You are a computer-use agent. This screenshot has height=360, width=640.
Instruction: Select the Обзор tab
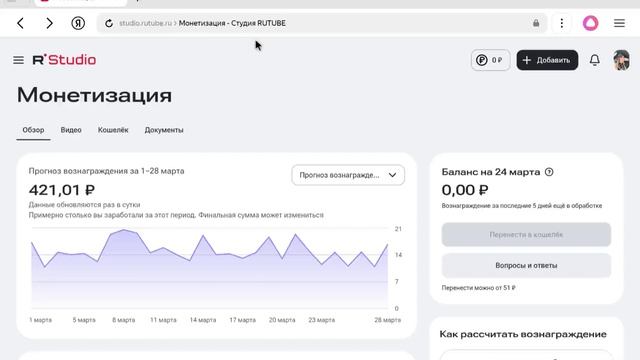click(x=33, y=130)
